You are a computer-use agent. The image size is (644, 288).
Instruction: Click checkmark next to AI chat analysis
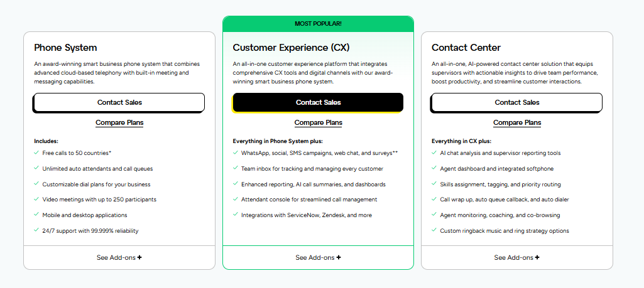click(x=434, y=152)
